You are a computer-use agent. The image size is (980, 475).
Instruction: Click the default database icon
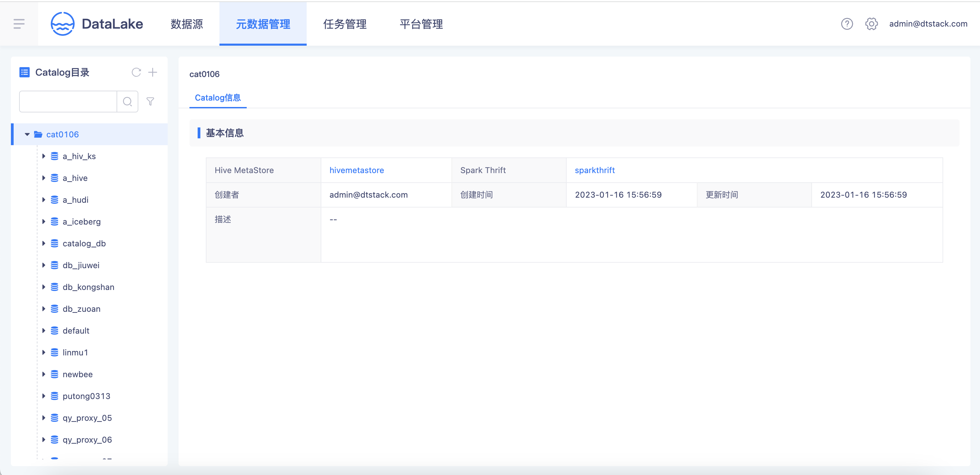(55, 331)
